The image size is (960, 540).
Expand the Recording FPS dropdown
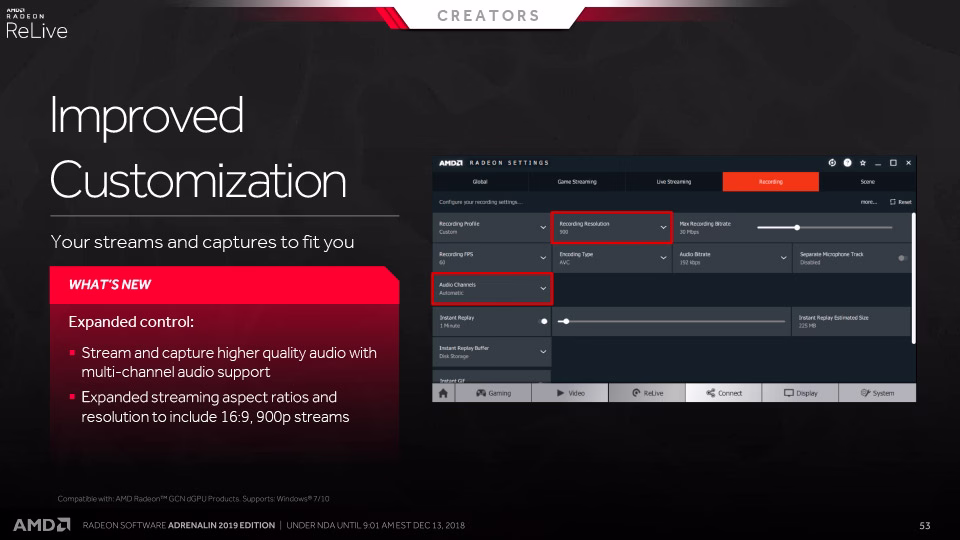pos(492,258)
